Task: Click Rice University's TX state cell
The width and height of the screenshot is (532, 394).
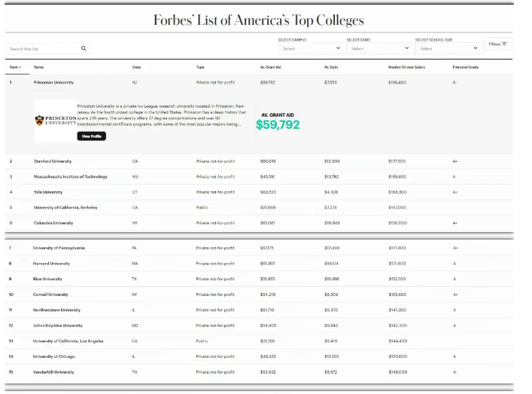Action: click(134, 279)
